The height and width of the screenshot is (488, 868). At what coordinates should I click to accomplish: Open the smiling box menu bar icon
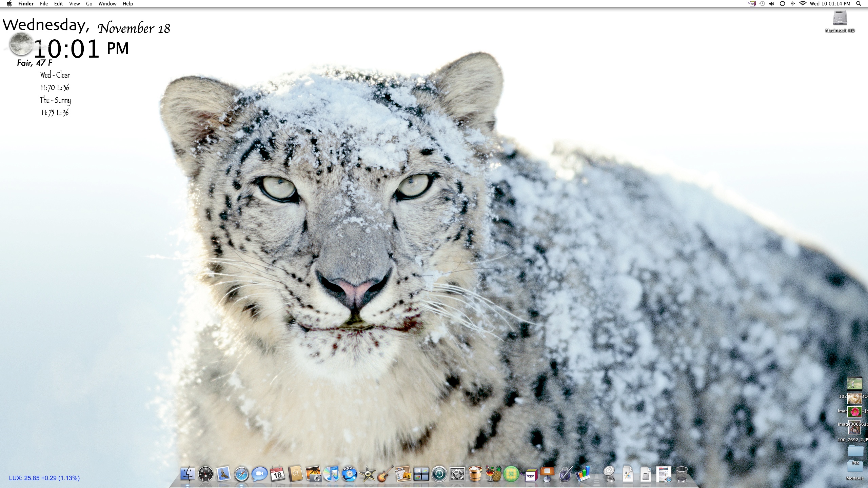(752, 4)
